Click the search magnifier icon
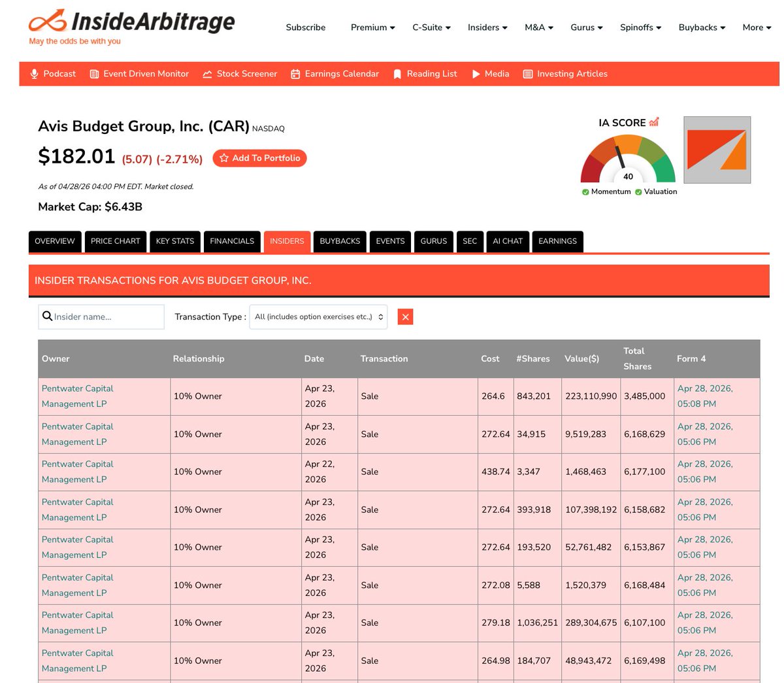This screenshot has height=683, width=784. pos(47,316)
